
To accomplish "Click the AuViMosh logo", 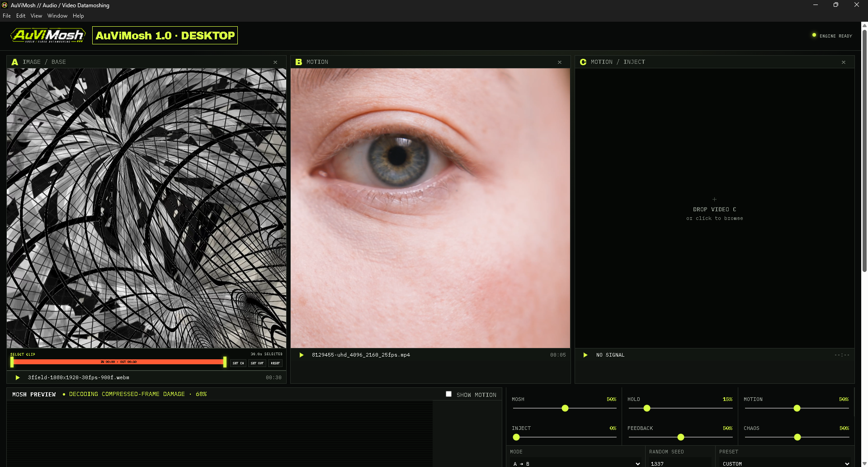I will pos(48,35).
